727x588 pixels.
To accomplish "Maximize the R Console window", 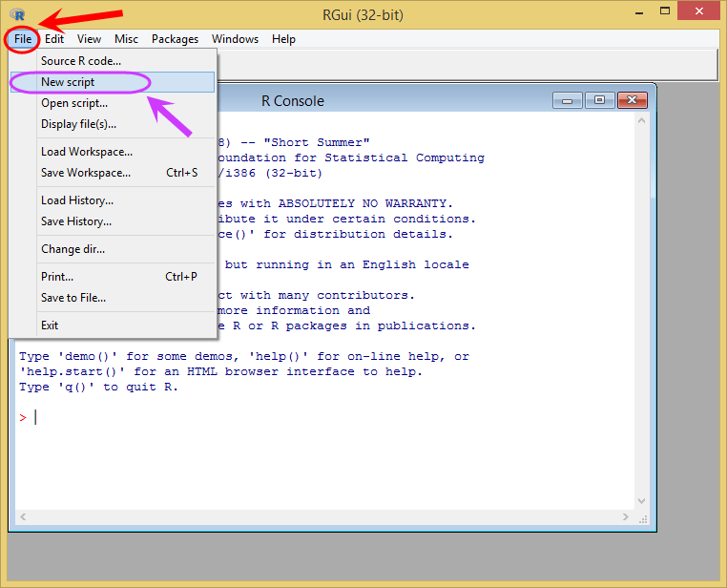I will click(599, 100).
